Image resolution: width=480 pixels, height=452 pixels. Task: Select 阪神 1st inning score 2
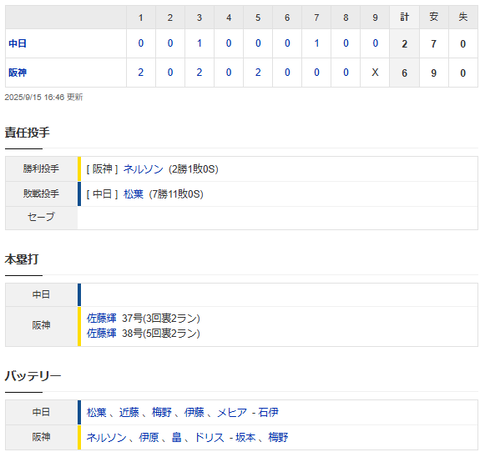pyautogui.click(x=141, y=72)
